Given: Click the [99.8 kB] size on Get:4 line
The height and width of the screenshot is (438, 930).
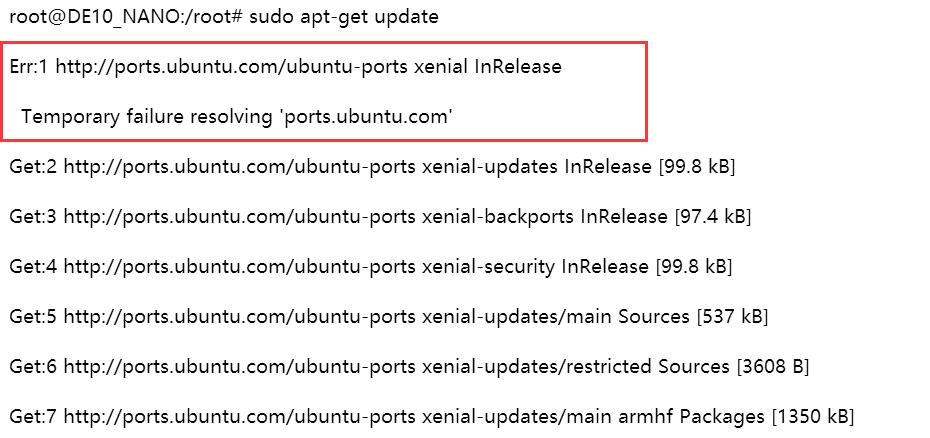Looking at the screenshot, I should [694, 266].
